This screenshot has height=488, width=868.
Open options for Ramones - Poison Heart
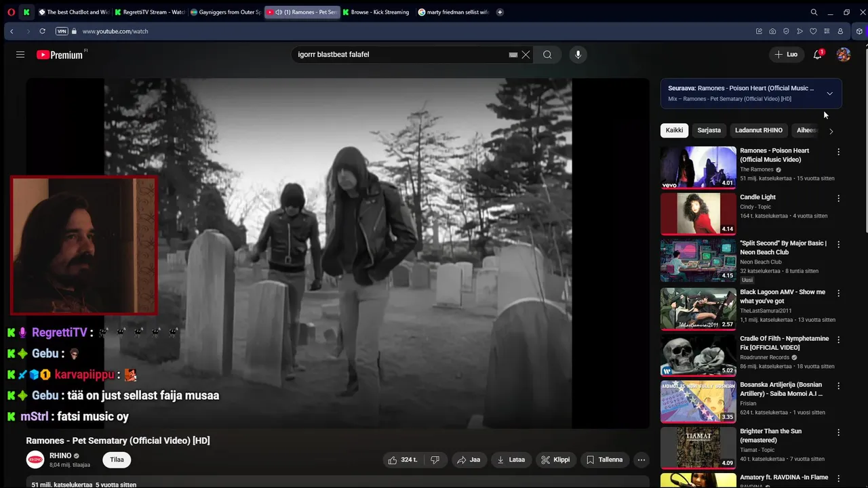pyautogui.click(x=838, y=152)
